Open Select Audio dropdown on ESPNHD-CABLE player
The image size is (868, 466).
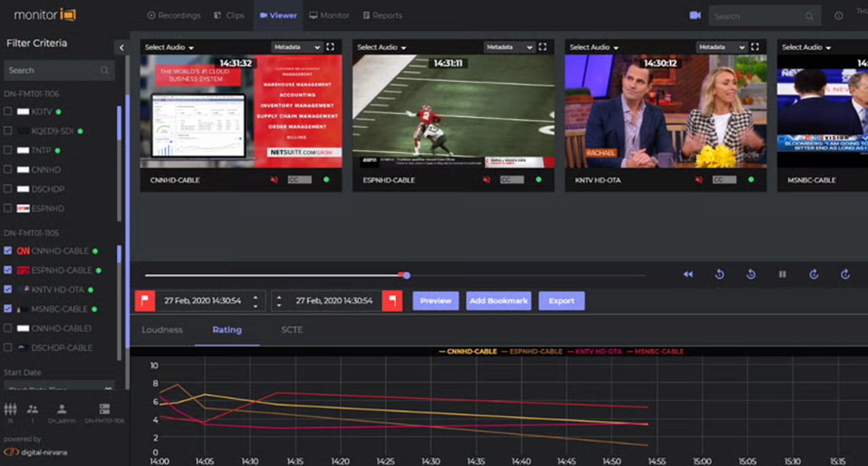click(x=381, y=47)
